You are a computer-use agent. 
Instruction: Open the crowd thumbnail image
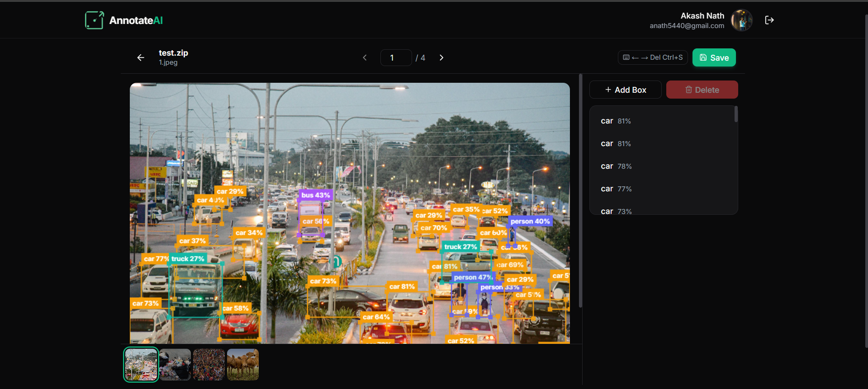[x=209, y=364]
